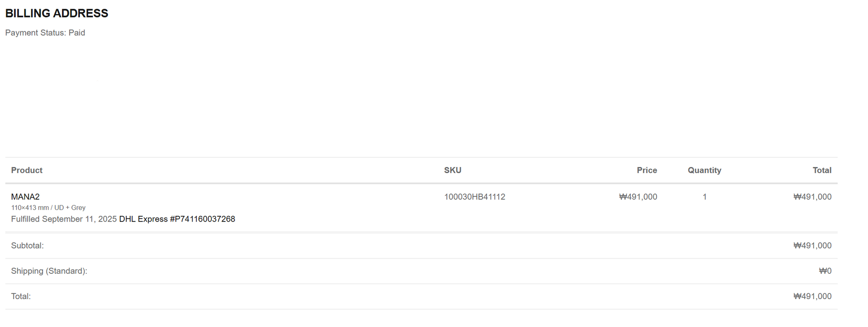Click the BILLING ADDRESS heading

coord(57,14)
